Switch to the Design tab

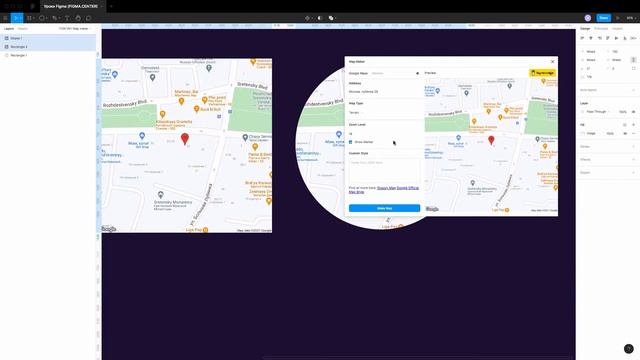[585, 29]
